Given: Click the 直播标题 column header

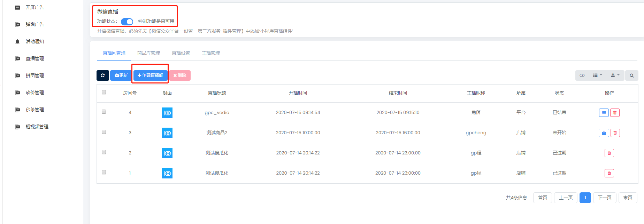Looking at the screenshot, I should pos(217,93).
